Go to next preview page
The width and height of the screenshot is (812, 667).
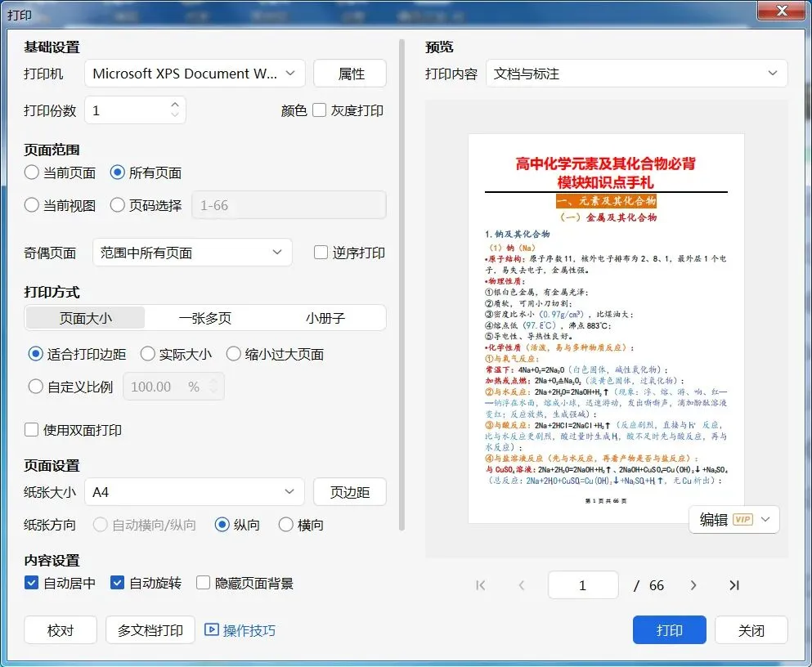pyautogui.click(x=693, y=585)
